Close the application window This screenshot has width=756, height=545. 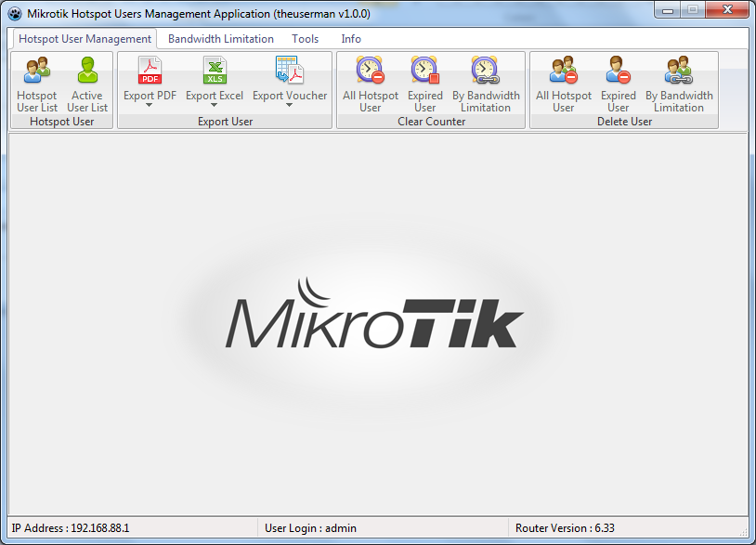(x=728, y=9)
